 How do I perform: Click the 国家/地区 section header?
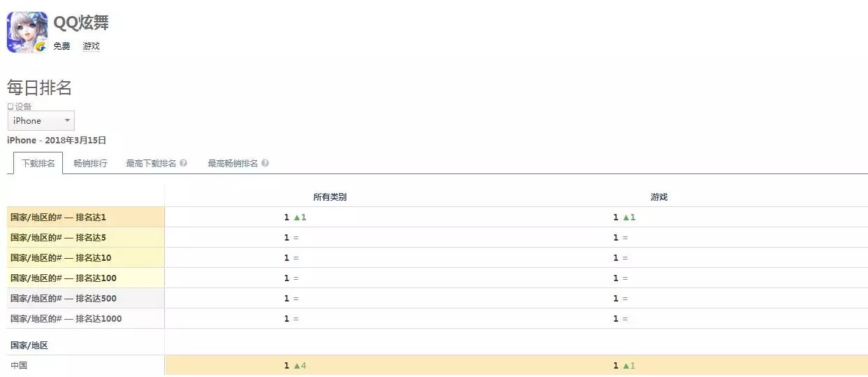point(29,346)
